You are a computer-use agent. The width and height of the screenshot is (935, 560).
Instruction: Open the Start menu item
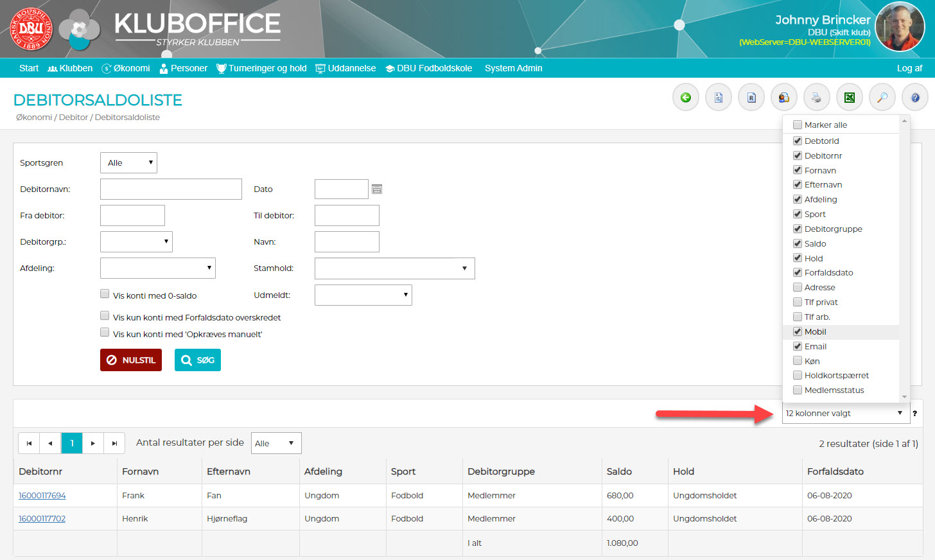point(29,68)
